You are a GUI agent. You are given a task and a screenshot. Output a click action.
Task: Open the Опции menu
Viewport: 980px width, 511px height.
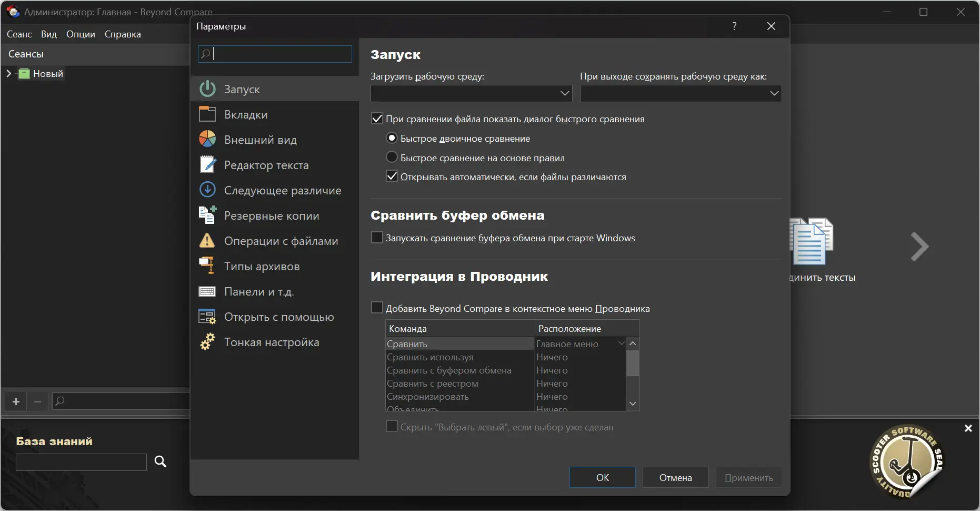point(81,34)
